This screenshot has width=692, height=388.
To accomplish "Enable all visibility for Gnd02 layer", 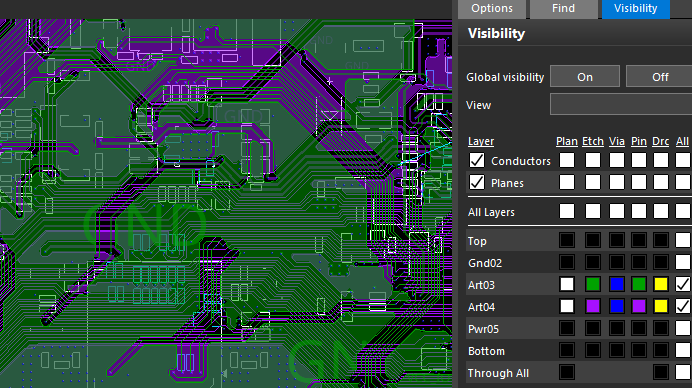I will click(x=683, y=262).
